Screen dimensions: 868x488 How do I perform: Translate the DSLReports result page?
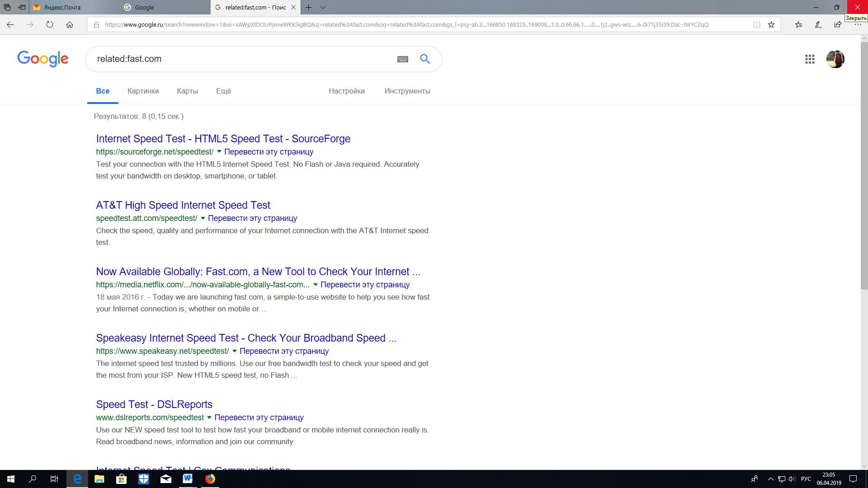coord(259,418)
